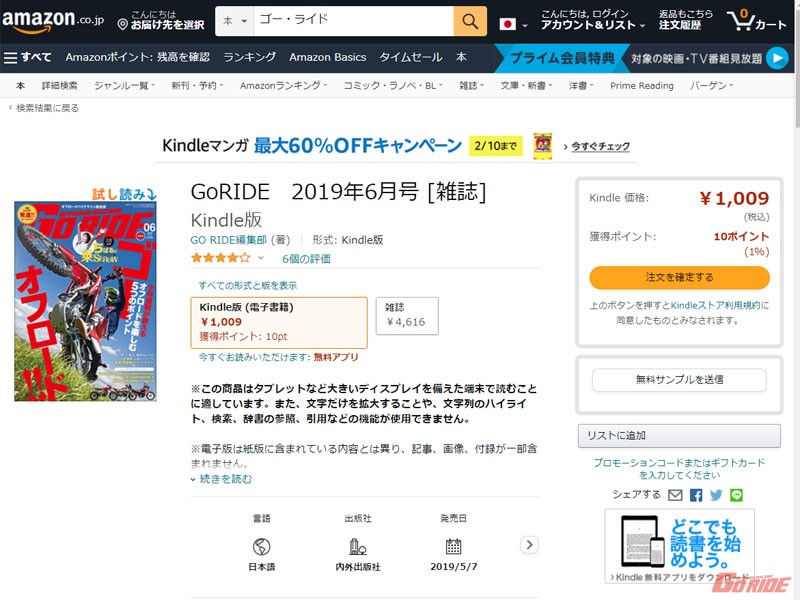Screen dimensions: 800x600
Task: Expand 続きを読む description
Action: click(221, 479)
